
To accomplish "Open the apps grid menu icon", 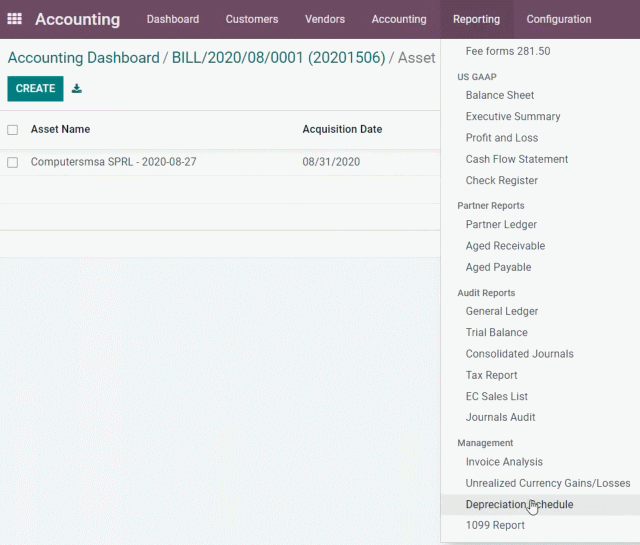I will pyautogui.click(x=15, y=19).
